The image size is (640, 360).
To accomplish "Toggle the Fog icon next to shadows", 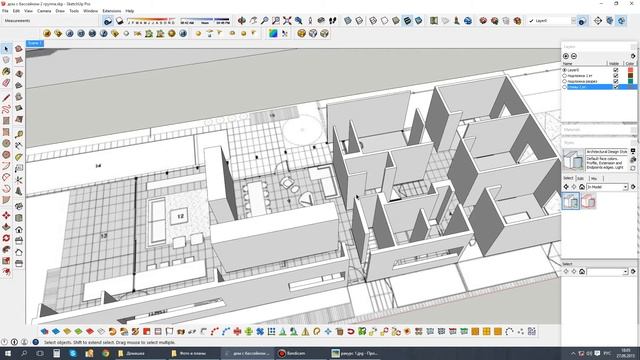I will 120,20.
